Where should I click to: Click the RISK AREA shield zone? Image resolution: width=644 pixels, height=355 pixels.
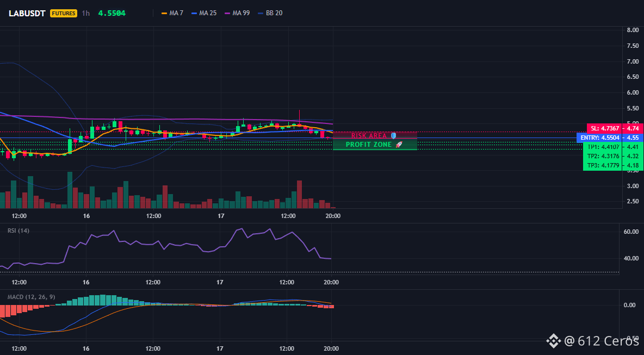click(375, 135)
